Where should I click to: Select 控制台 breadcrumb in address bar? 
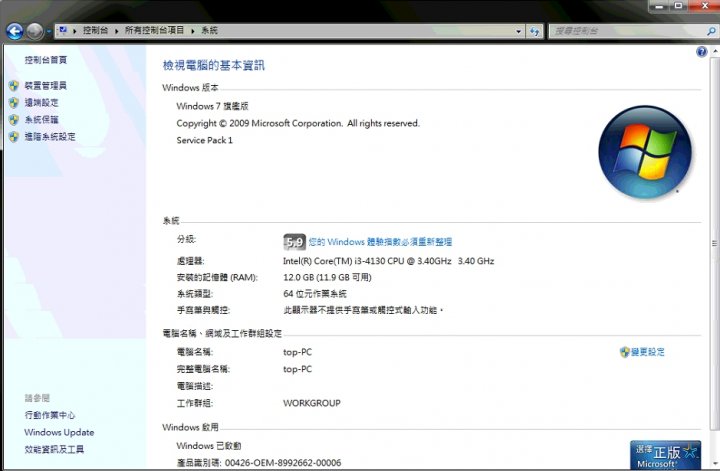click(x=96, y=30)
